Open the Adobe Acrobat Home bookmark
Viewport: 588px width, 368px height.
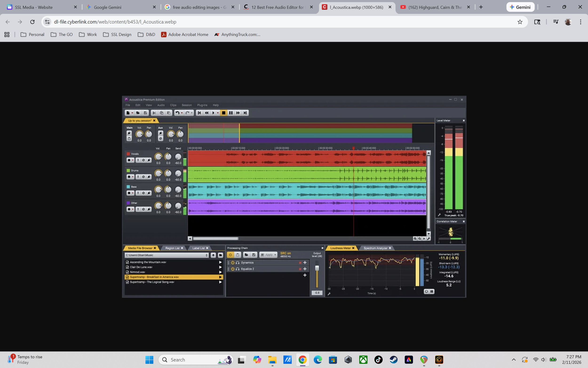point(185,35)
